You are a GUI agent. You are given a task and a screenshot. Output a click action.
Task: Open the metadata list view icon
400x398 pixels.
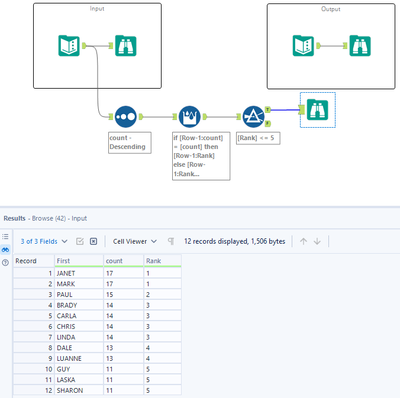click(5, 237)
